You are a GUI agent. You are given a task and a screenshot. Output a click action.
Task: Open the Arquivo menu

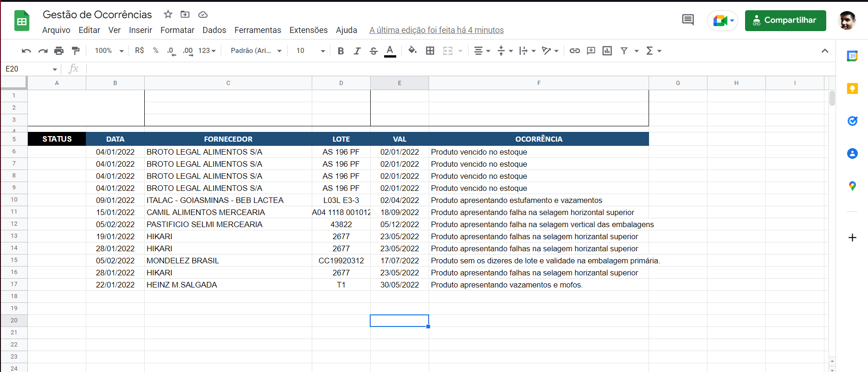tap(56, 30)
